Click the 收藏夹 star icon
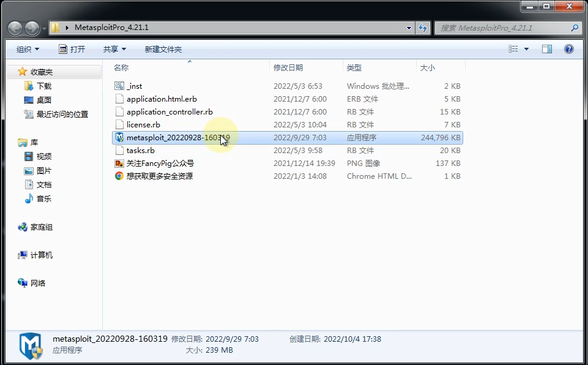This screenshot has height=365, width=588. [x=23, y=72]
